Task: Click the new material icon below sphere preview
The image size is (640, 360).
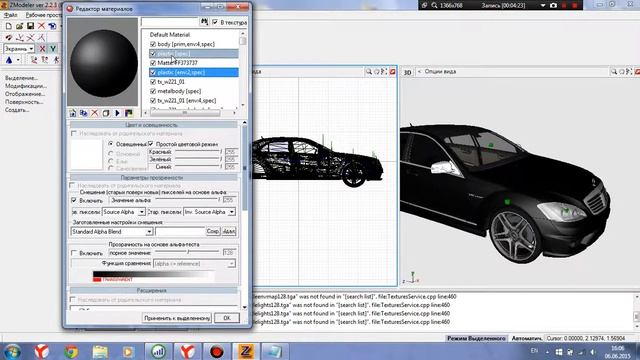Action: (73, 113)
